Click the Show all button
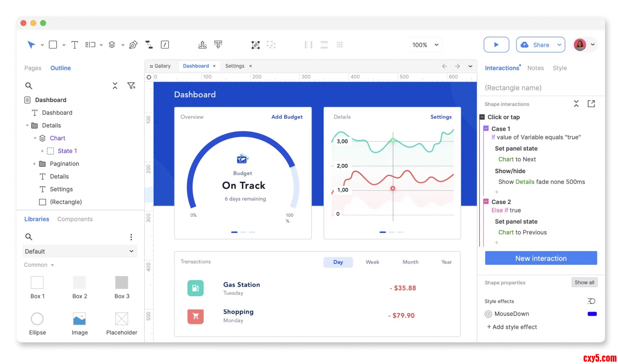618x364 pixels. (584, 282)
